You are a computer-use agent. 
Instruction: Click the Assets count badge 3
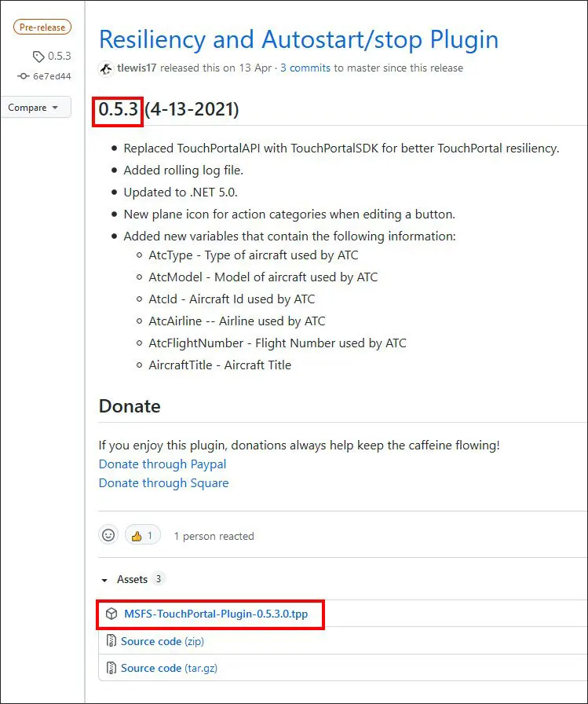(x=159, y=579)
